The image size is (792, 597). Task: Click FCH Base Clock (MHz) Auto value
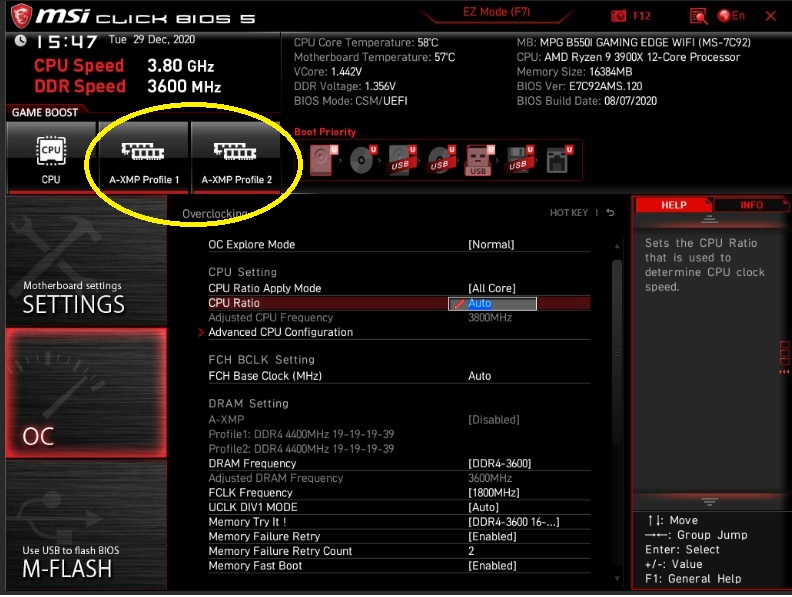(479, 376)
